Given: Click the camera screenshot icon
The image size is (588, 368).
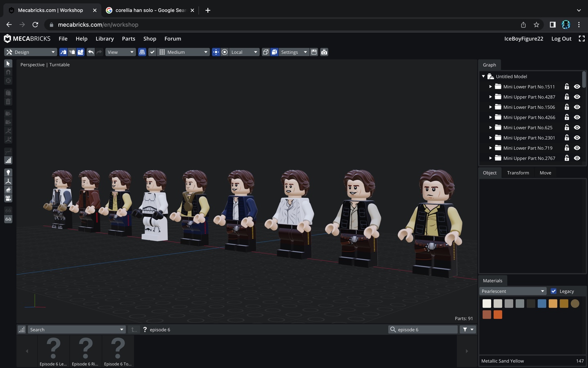Looking at the screenshot, I should 324,52.
